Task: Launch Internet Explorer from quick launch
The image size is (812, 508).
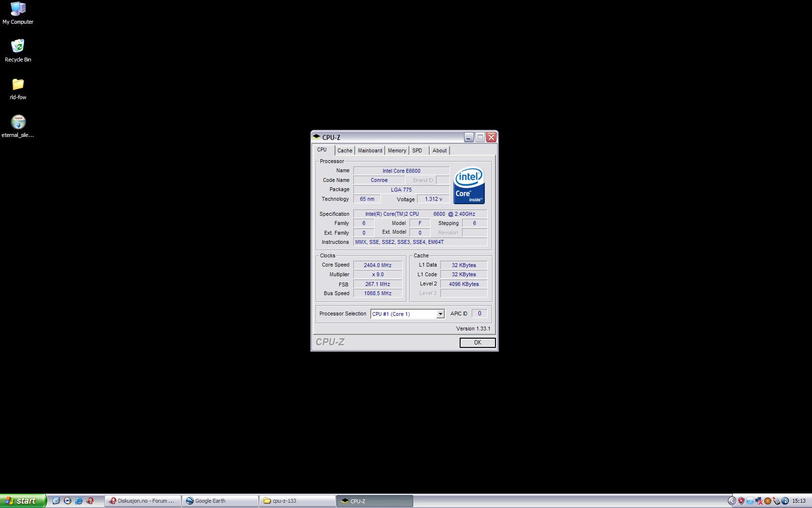Action: click(79, 501)
